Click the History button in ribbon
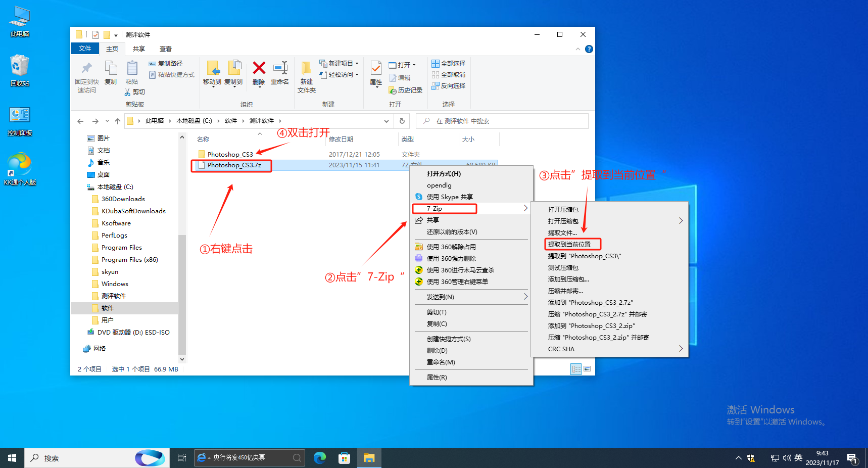The image size is (868, 468). 405,90
